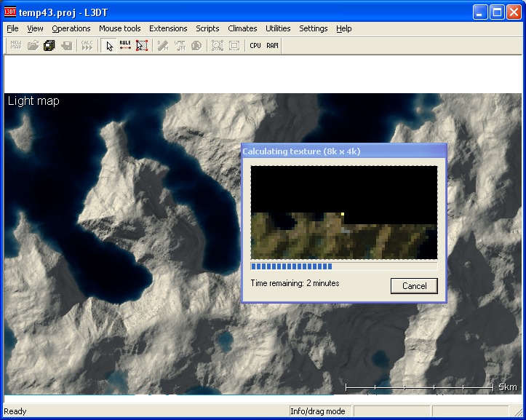Click the globe 3D view icon
The height and width of the screenshot is (420, 526).
point(196,45)
